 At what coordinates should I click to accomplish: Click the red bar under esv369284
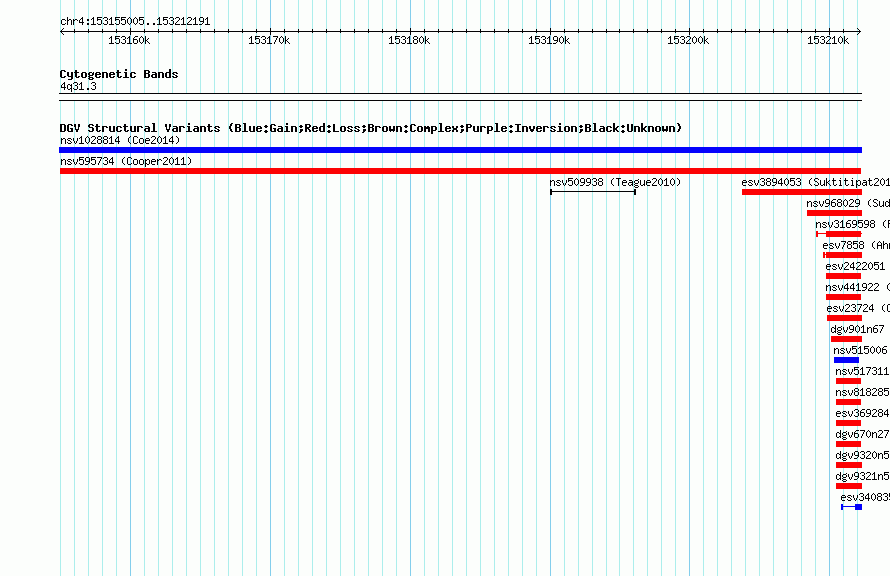pyautogui.click(x=849, y=423)
